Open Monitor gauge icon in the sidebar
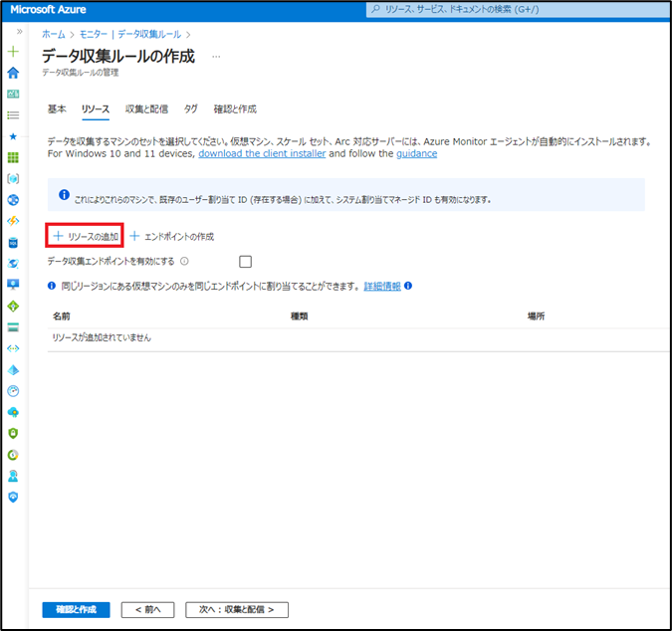672x631 pixels. click(x=13, y=391)
